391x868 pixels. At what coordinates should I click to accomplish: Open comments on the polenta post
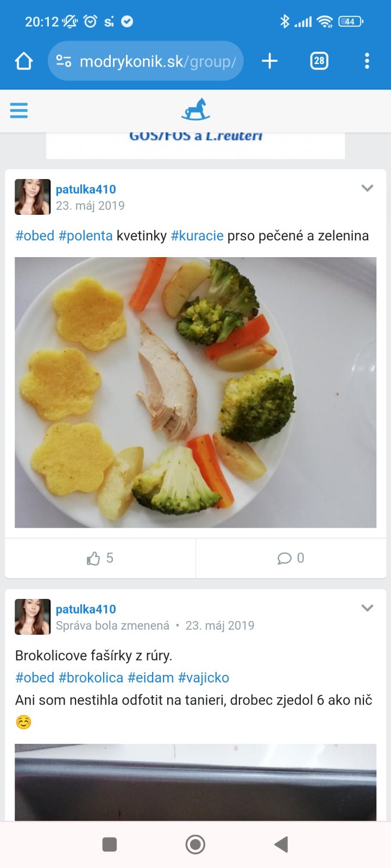point(291,558)
